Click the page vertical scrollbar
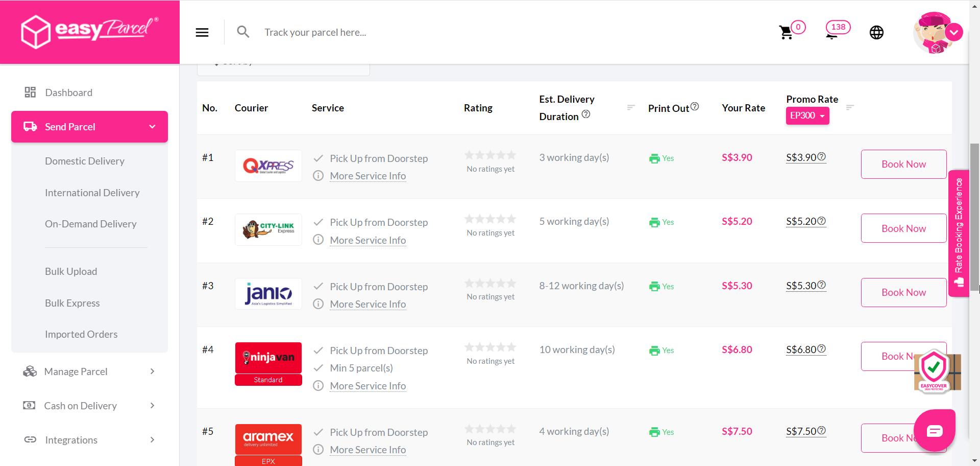This screenshot has height=466, width=980. point(974,217)
